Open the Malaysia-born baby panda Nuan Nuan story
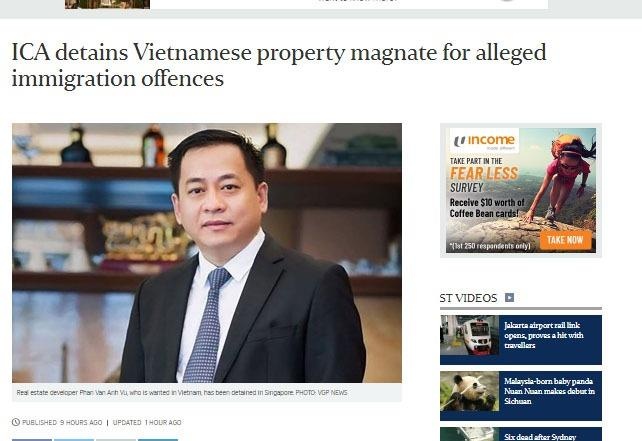The image size is (642, 441). pyautogui.click(x=549, y=391)
